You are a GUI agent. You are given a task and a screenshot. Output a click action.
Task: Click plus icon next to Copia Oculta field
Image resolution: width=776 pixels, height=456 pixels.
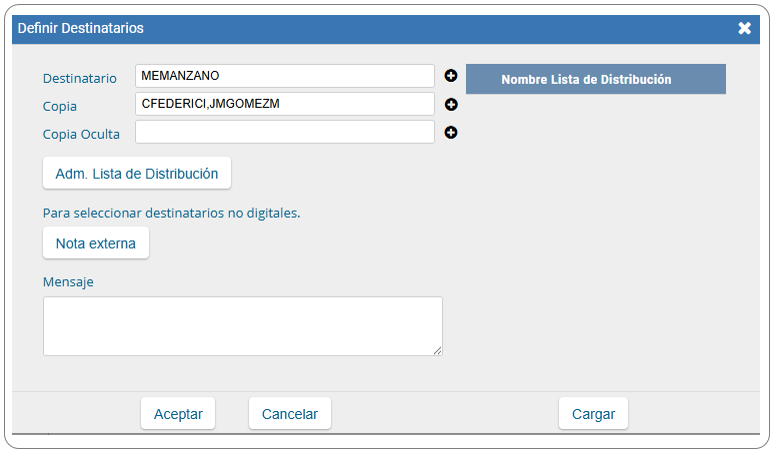coord(450,132)
